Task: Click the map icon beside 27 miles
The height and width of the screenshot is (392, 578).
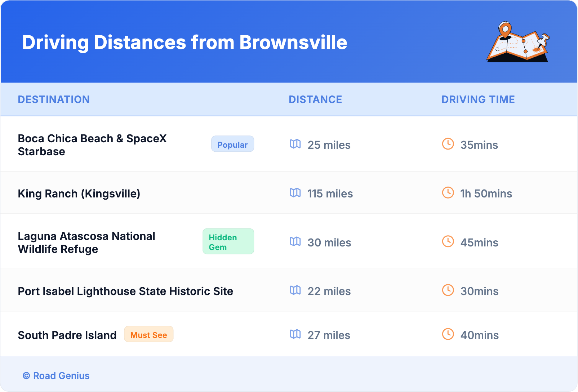Action: coord(295,334)
